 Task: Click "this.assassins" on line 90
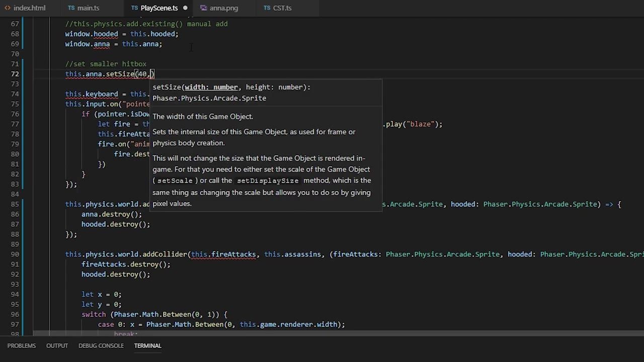click(293, 254)
